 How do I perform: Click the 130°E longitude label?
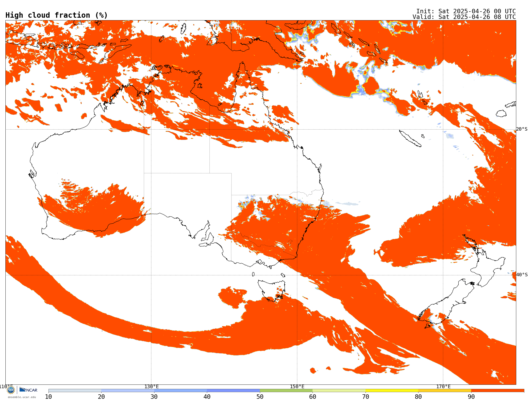click(151, 387)
